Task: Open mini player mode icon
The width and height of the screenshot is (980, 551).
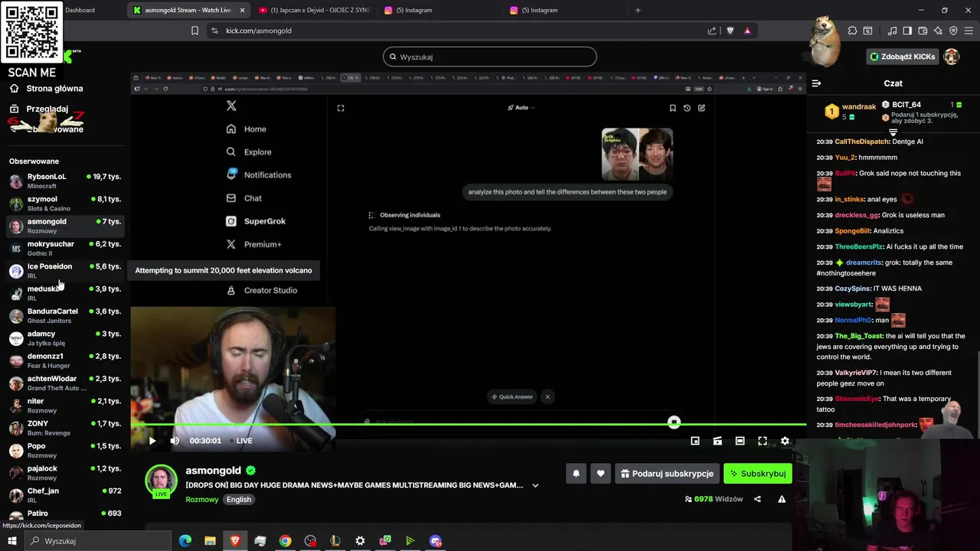Action: click(695, 441)
